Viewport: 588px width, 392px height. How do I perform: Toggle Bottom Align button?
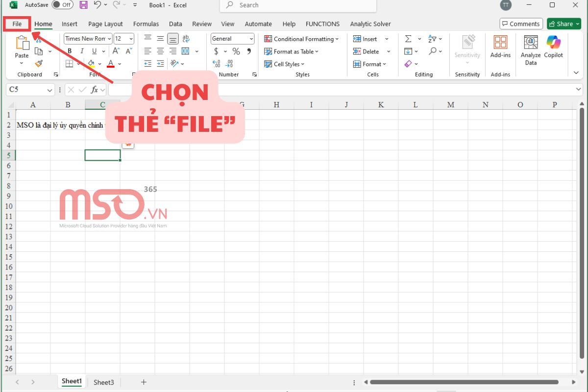(173, 38)
